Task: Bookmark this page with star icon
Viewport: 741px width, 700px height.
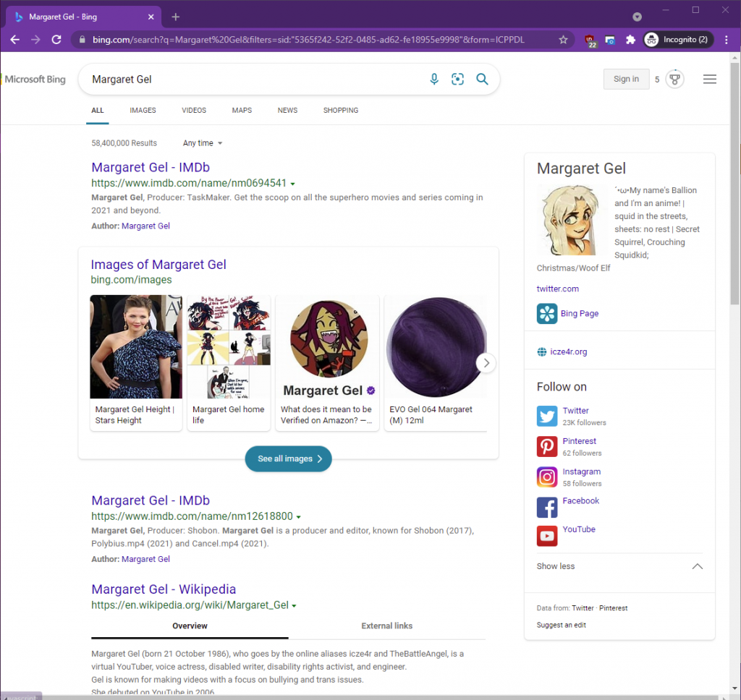Action: 563,40
